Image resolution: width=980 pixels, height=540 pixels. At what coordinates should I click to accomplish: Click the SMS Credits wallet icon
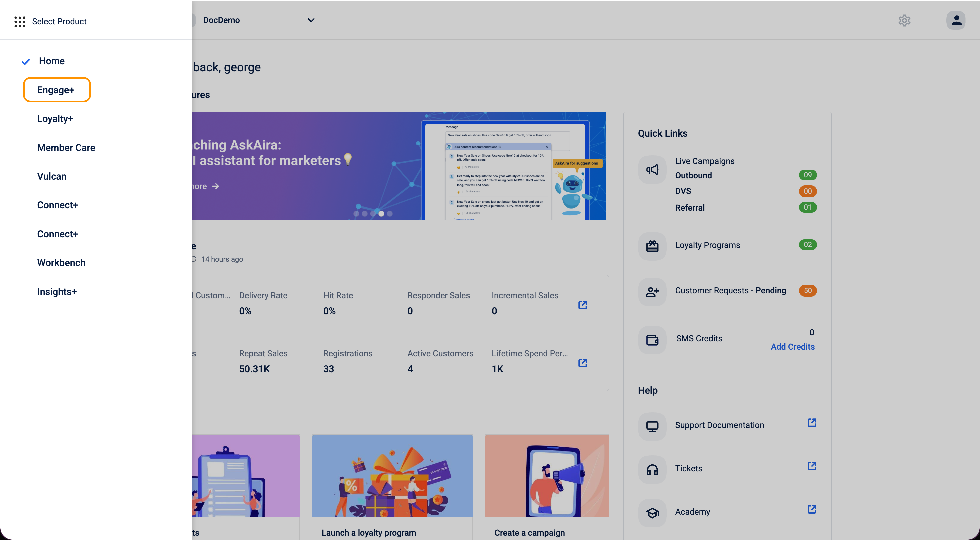652,339
